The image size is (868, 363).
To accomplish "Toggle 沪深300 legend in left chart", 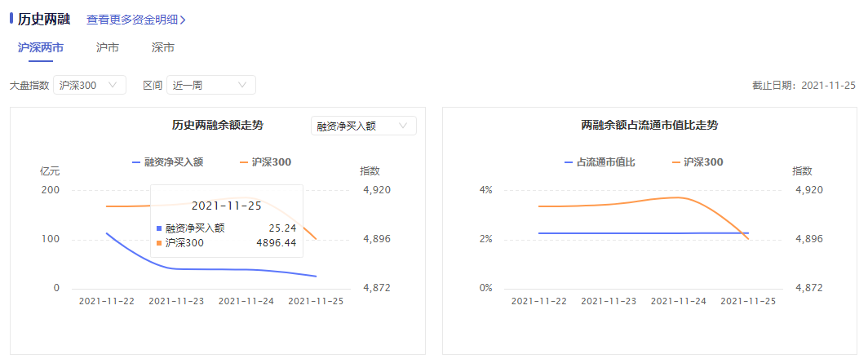I will coord(266,162).
